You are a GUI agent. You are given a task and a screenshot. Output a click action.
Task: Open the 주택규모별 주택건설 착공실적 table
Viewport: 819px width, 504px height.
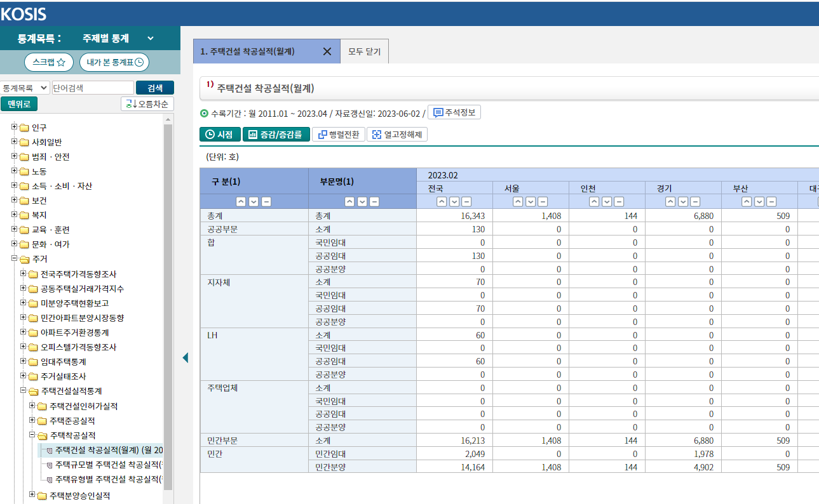click(109, 465)
